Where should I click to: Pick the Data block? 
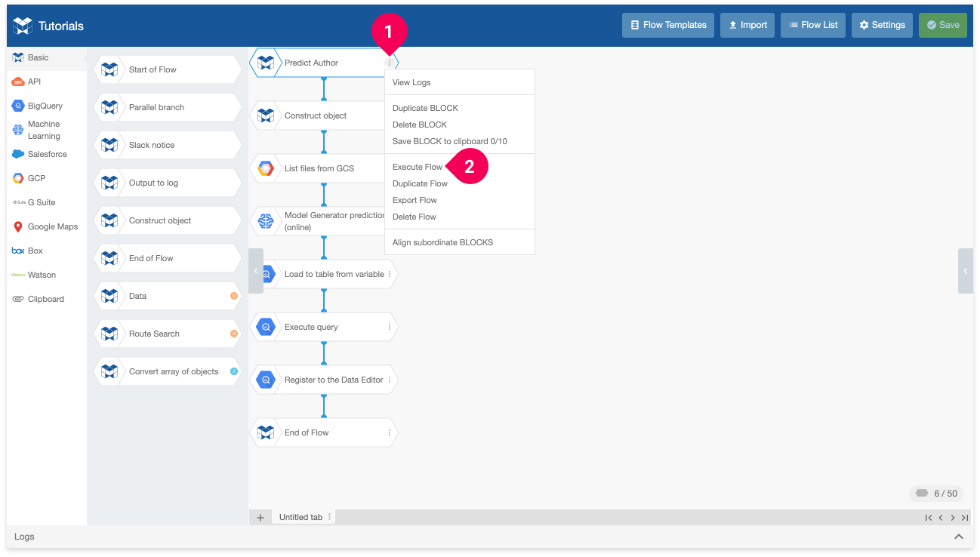(x=168, y=296)
